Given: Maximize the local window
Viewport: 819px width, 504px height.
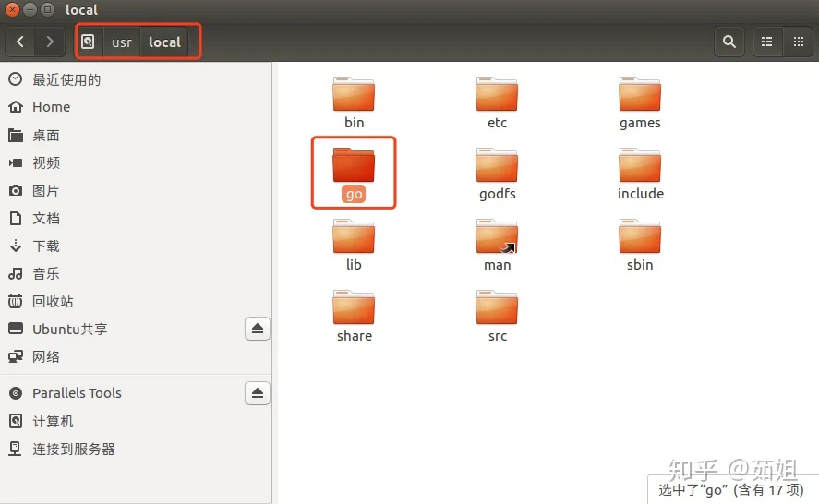Looking at the screenshot, I should click(47, 9).
